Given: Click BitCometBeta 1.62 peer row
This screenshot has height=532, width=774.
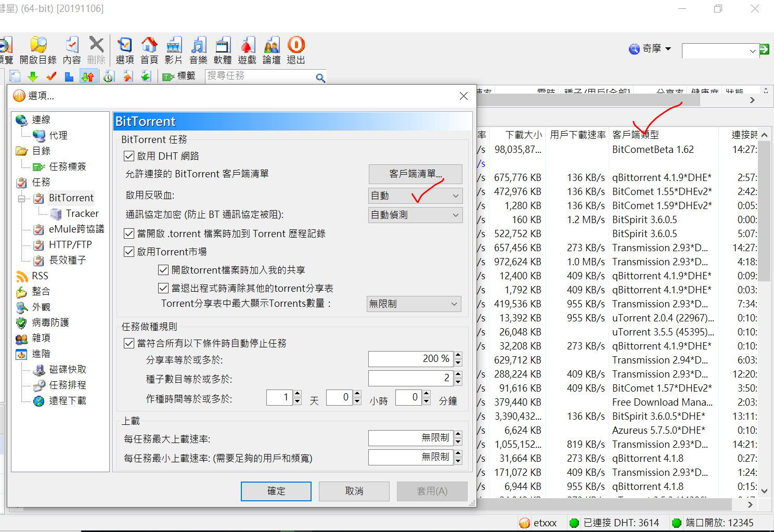Looking at the screenshot, I should click(x=616, y=149).
